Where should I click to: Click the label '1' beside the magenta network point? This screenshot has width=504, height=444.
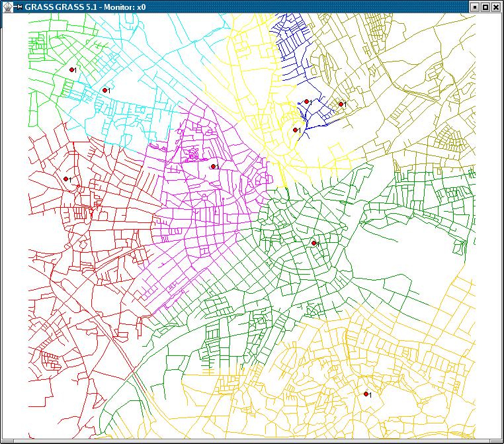coord(218,167)
